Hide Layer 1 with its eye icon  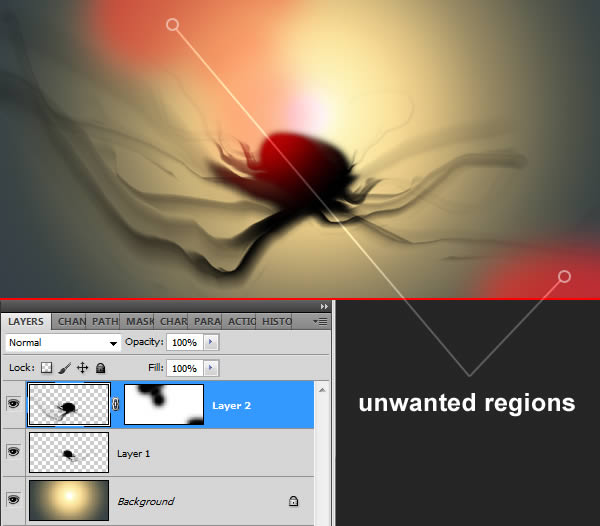point(13,452)
